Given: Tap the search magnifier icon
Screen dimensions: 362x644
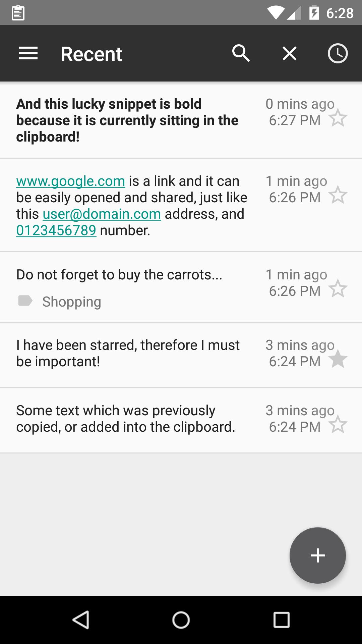Looking at the screenshot, I should pos(241,54).
